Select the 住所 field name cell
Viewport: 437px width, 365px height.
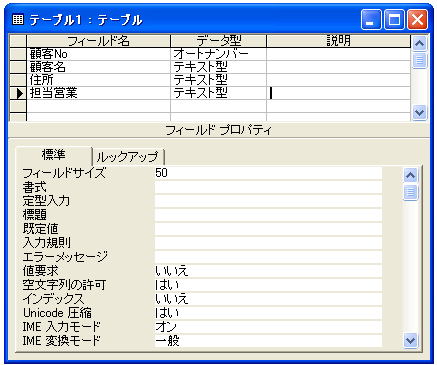tap(98, 80)
